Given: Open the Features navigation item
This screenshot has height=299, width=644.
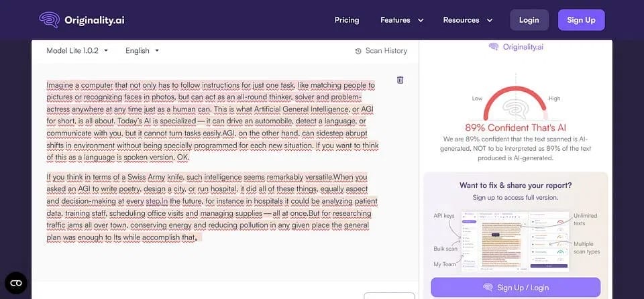Looking at the screenshot, I should click(x=395, y=20).
